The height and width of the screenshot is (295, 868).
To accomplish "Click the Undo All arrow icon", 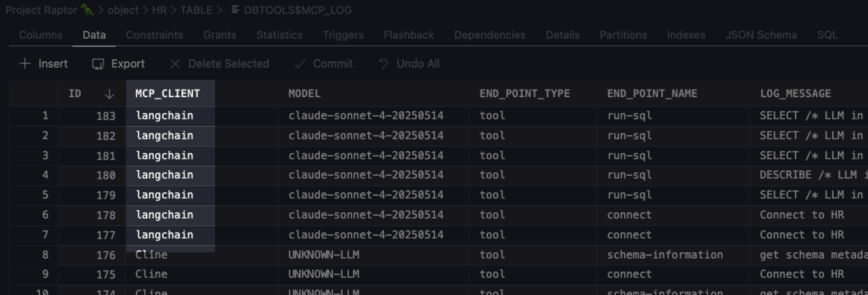I will tap(383, 64).
